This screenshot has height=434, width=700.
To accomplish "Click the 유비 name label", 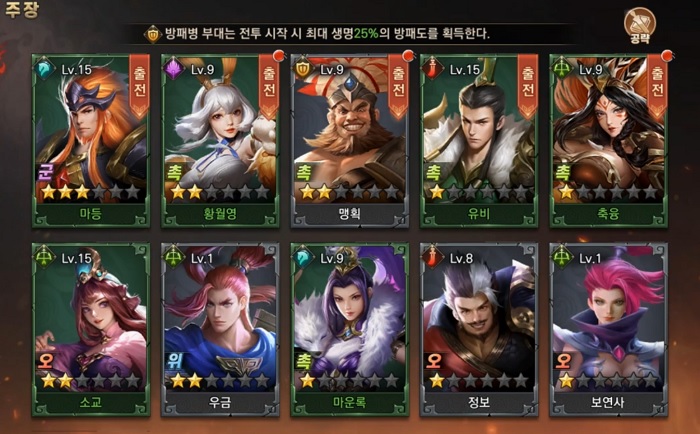I will point(479,214).
